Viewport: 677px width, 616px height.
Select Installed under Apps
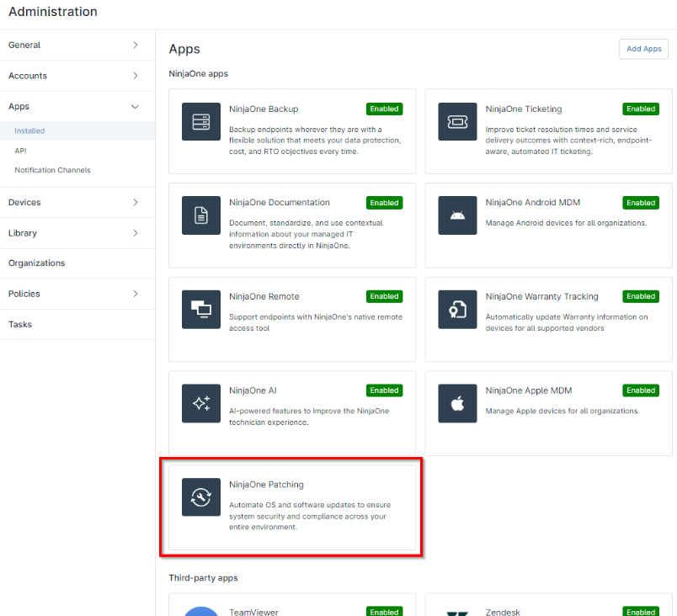point(29,130)
